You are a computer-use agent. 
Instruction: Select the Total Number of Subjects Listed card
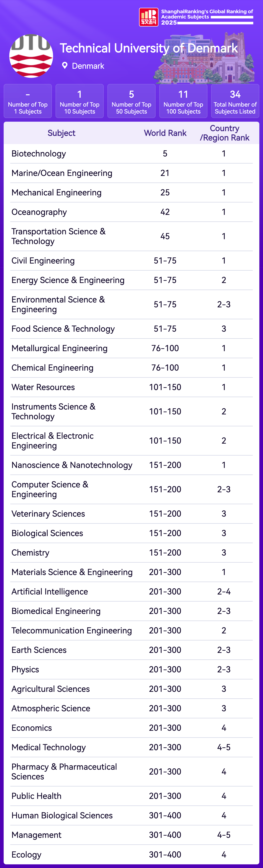click(x=235, y=101)
